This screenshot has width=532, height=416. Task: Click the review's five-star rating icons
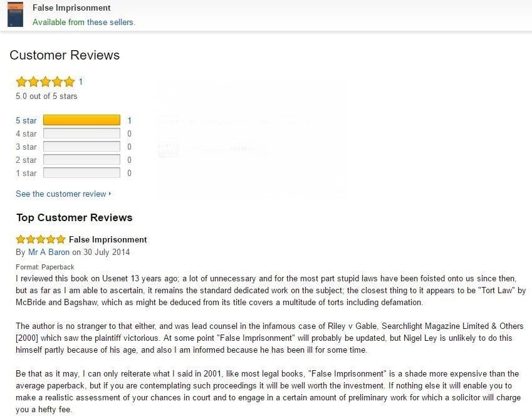coord(41,239)
